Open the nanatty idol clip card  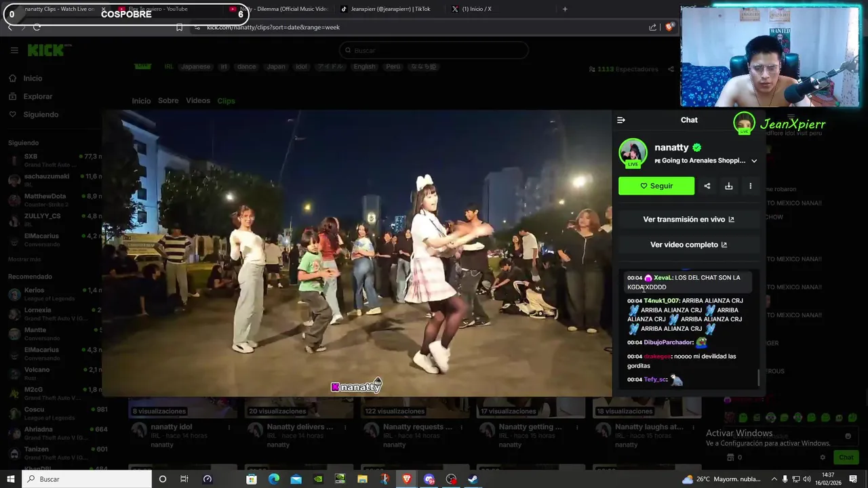(x=182, y=424)
